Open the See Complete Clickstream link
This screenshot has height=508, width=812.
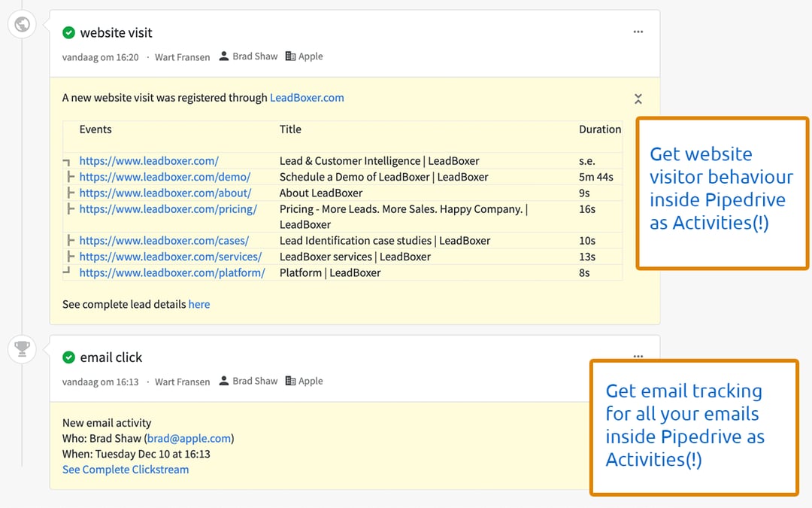pos(126,470)
